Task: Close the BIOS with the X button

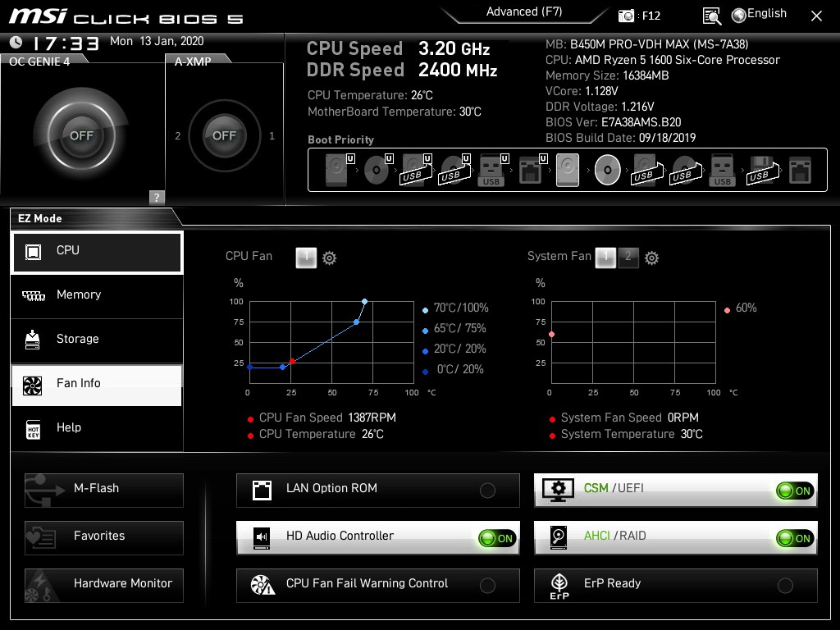Action: click(x=816, y=16)
